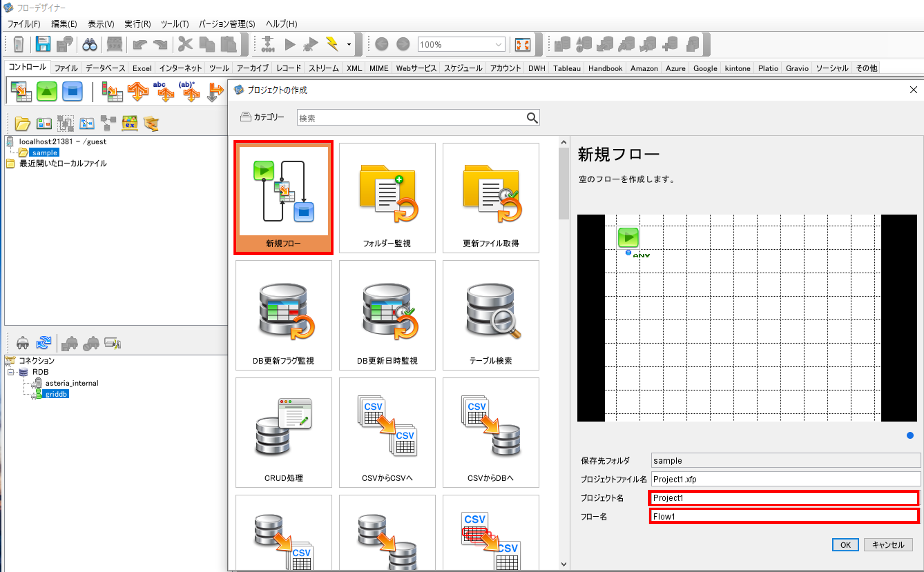Click the magnifier icon in the search field
The image size is (924, 572).
pos(532,118)
